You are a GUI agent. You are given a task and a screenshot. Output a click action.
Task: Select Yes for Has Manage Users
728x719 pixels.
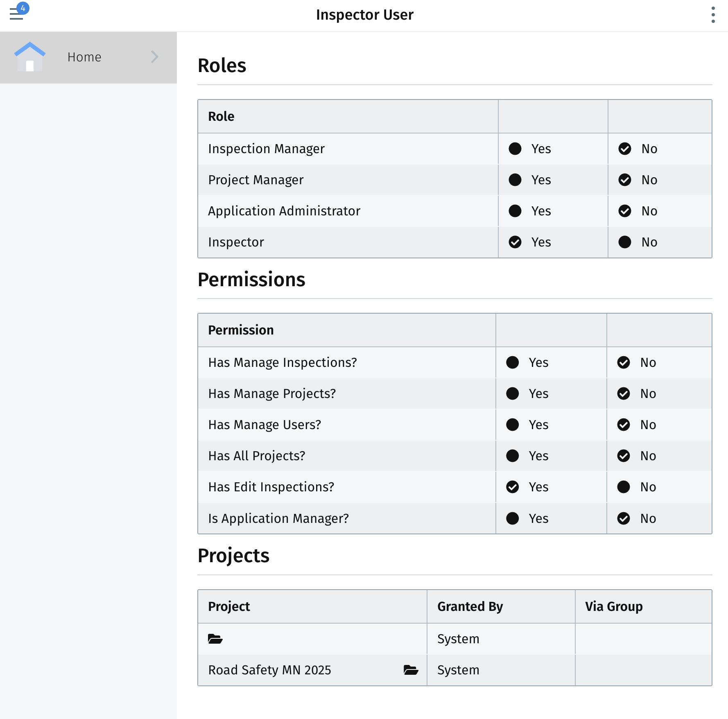512,425
